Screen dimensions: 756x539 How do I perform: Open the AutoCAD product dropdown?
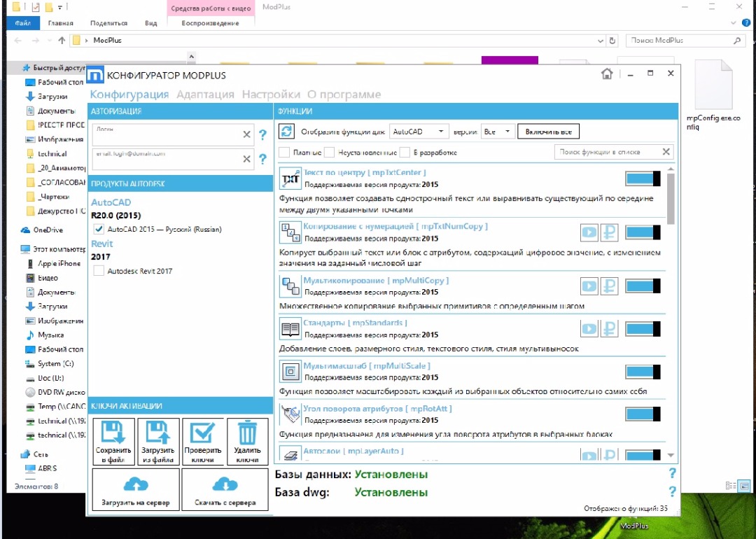pos(419,131)
